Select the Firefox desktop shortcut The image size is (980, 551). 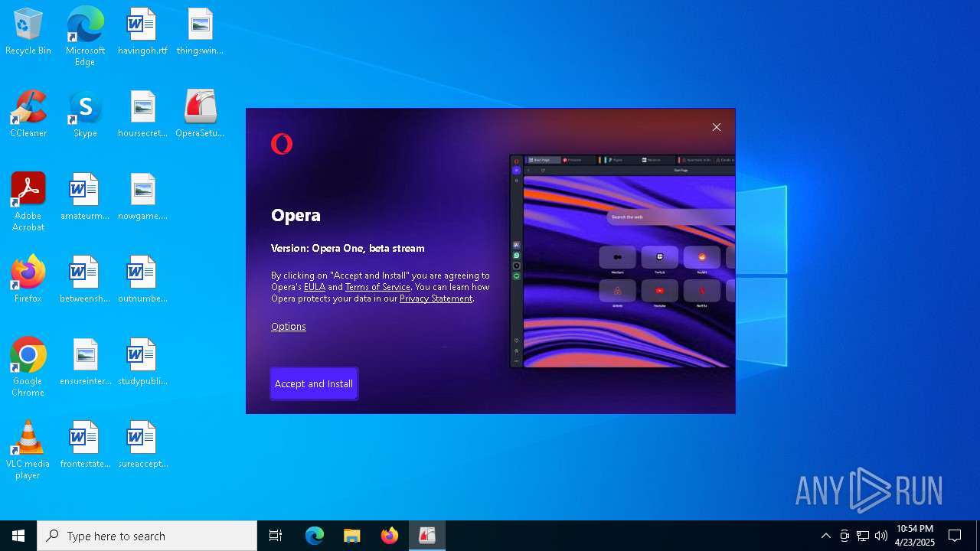click(x=28, y=280)
